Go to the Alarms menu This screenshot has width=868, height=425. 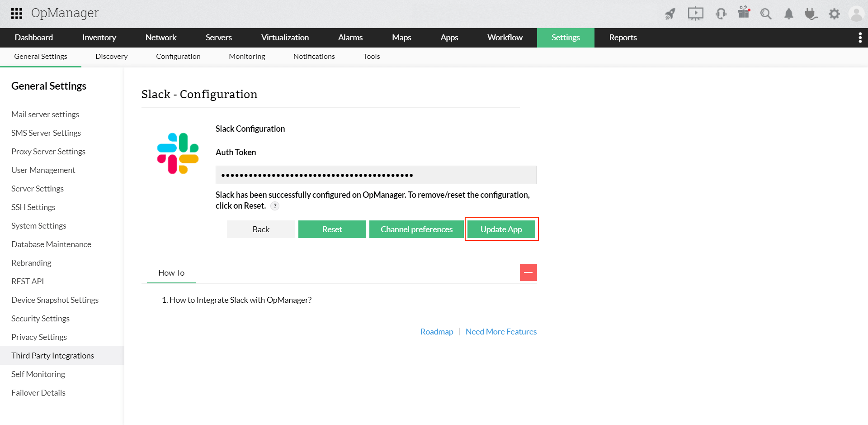pos(350,38)
